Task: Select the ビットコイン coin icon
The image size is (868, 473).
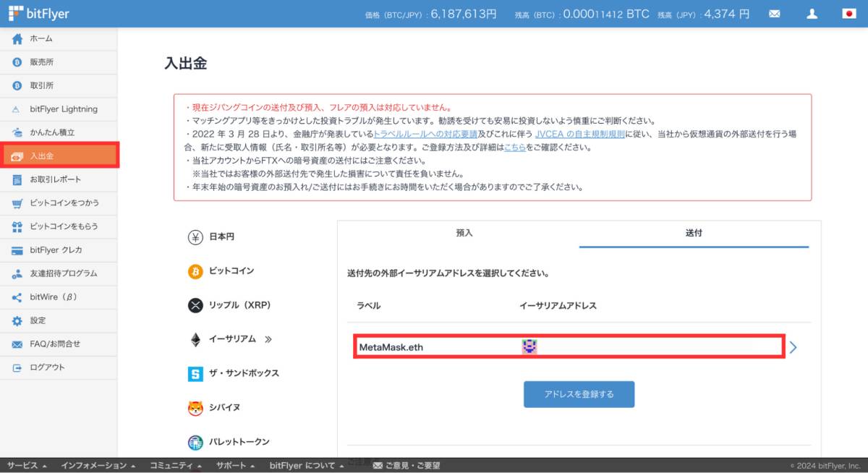Action: [x=195, y=271]
